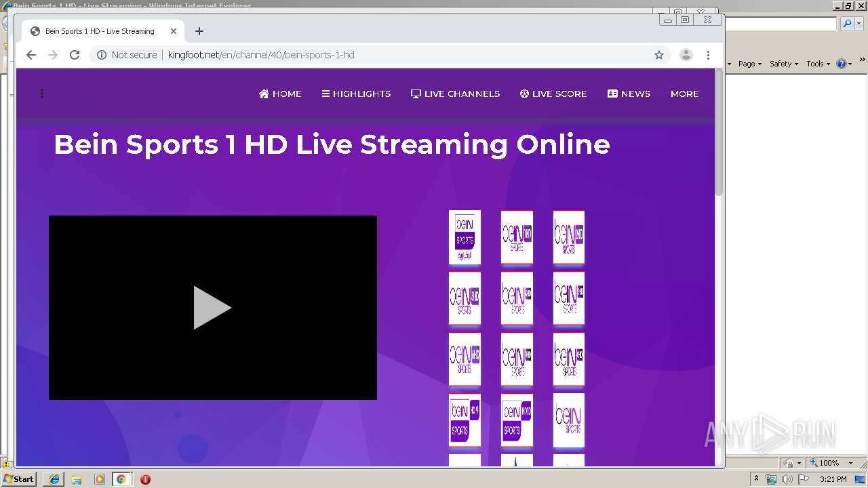
Task: Click Chrome forward arrow
Action: point(53,55)
